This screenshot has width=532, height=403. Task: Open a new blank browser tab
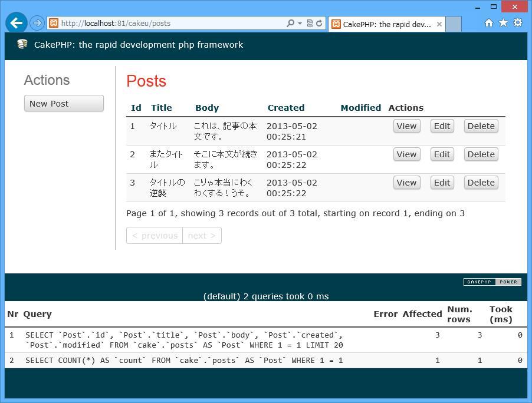[453, 24]
